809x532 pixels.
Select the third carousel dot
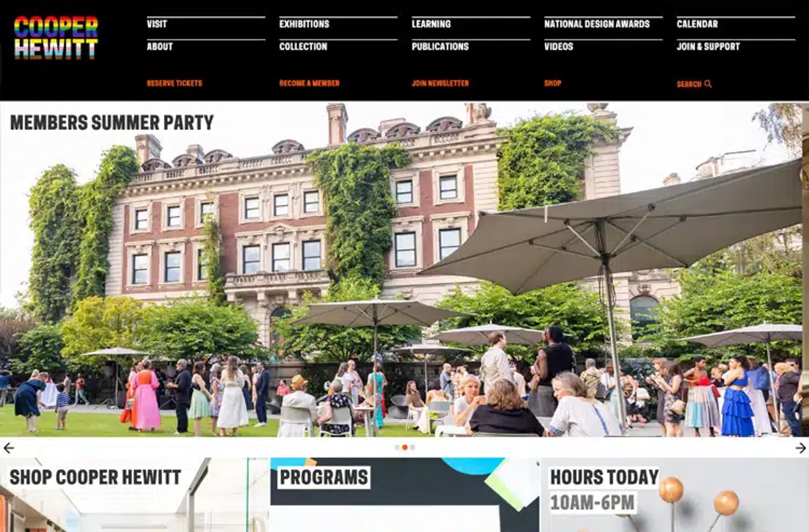(x=413, y=447)
